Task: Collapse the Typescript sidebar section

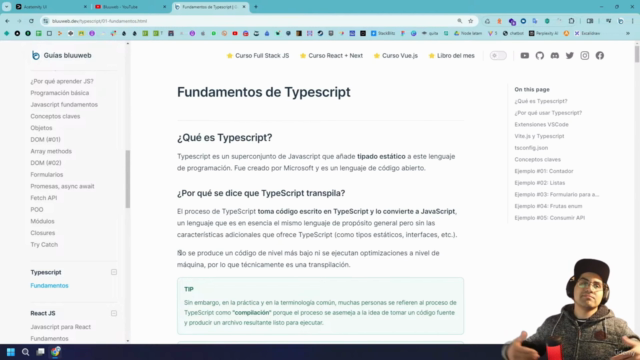Action: coord(114,272)
